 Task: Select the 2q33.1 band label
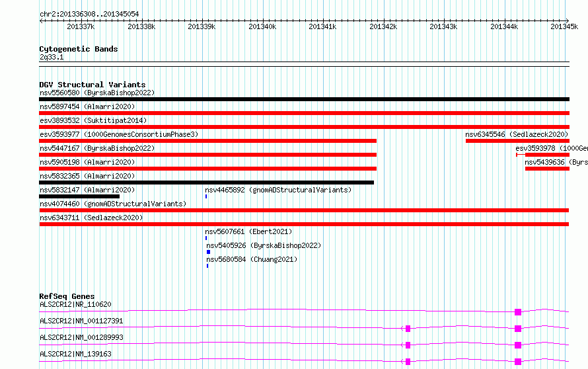(52, 57)
